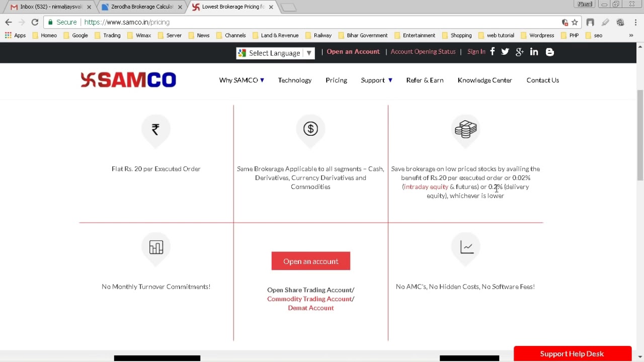Click the dollar coin icon
644x362 pixels.
[x=310, y=130]
